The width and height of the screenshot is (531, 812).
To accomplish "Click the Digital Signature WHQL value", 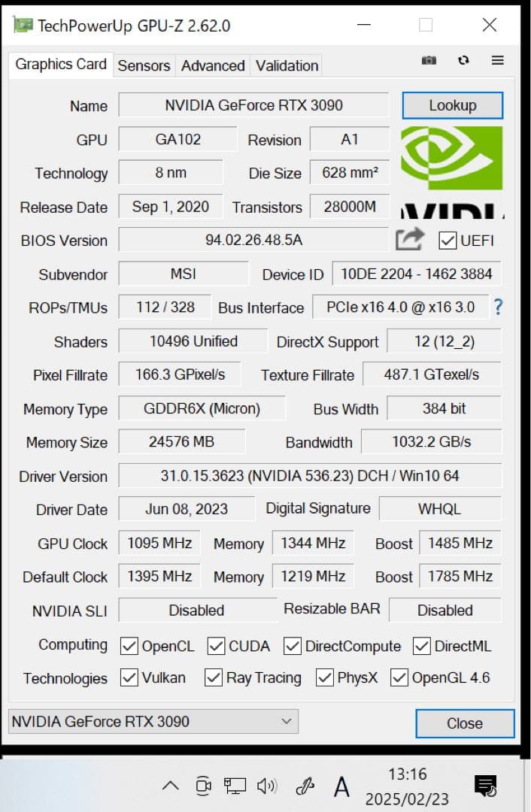I will pos(440,509).
